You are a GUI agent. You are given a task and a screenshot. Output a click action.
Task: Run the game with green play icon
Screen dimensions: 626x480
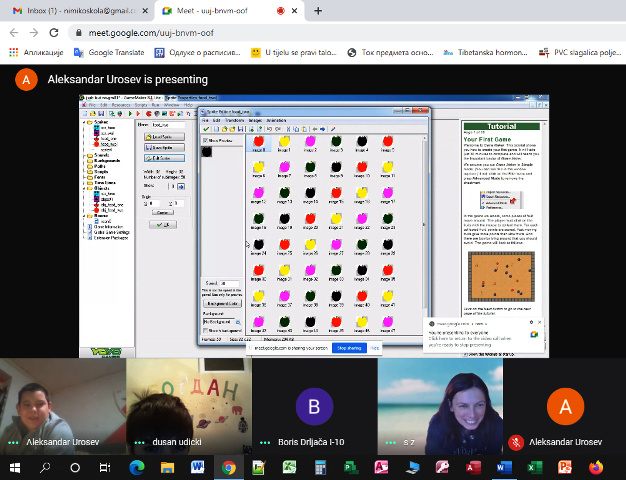coord(130,114)
